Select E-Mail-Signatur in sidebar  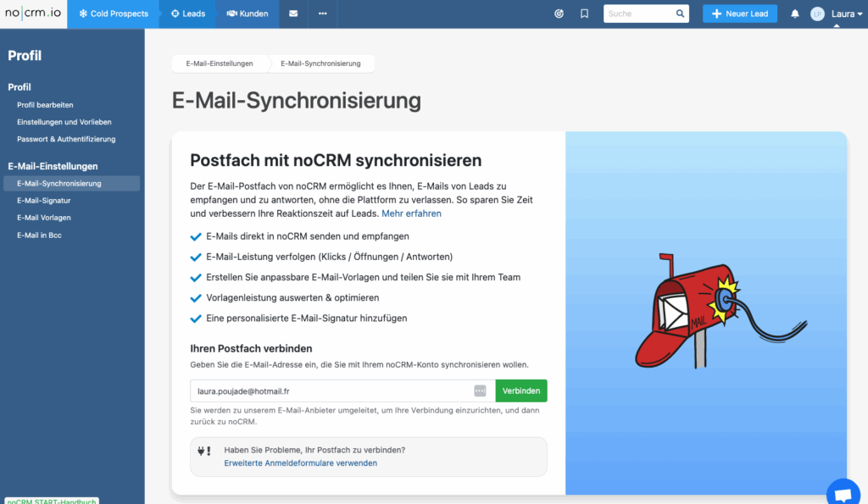[43, 201]
